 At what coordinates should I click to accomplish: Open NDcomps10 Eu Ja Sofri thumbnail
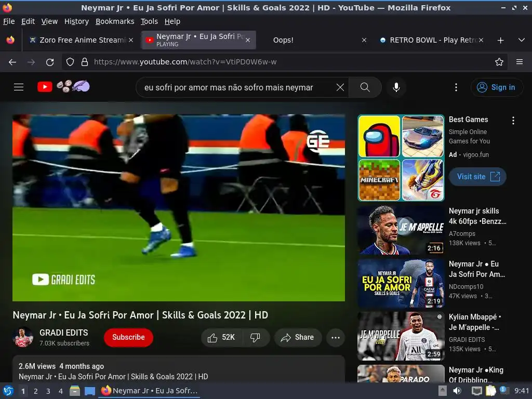point(401,283)
